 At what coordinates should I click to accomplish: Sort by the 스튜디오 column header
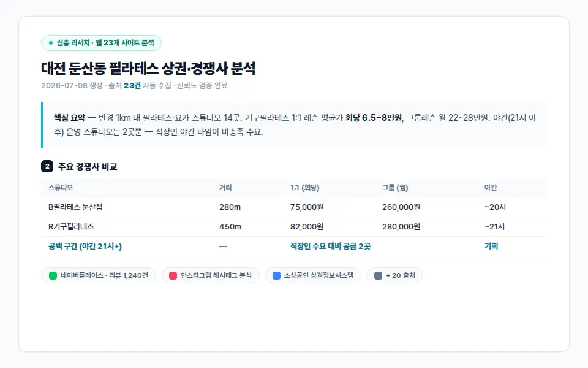[61, 188]
